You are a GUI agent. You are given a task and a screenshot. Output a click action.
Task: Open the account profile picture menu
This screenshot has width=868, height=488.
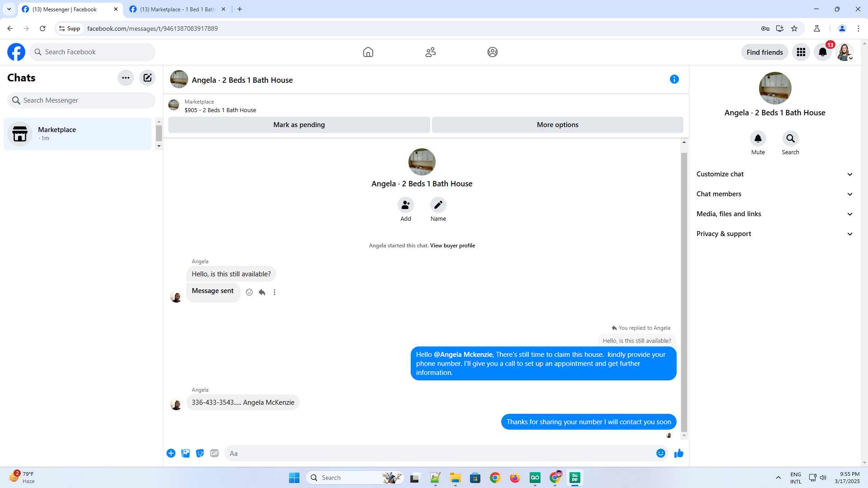844,52
